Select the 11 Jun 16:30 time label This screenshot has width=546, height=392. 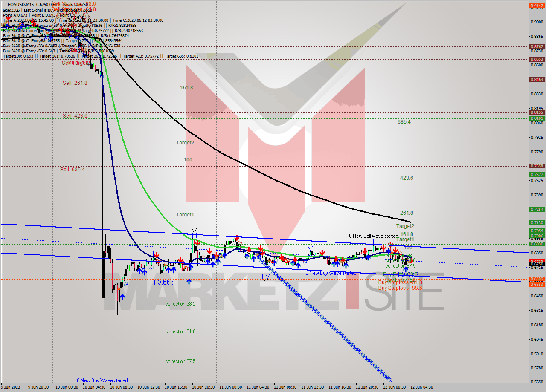pyautogui.click(x=339, y=387)
